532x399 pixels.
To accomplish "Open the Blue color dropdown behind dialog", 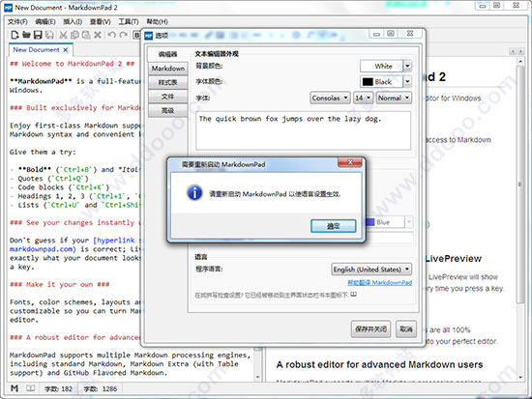I will (x=409, y=222).
